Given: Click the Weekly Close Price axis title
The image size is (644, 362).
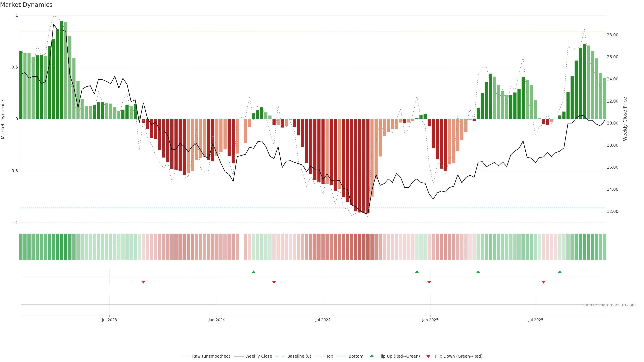Looking at the screenshot, I should pyautogui.click(x=625, y=119).
